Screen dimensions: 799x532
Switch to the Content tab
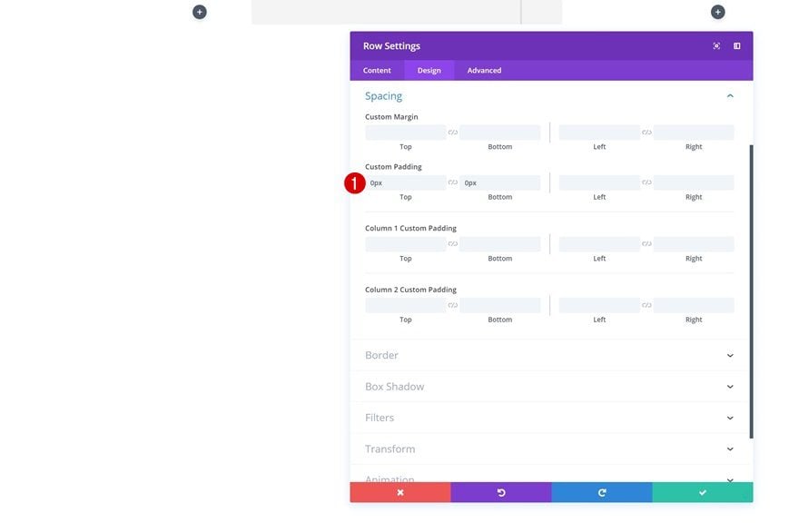coord(377,70)
